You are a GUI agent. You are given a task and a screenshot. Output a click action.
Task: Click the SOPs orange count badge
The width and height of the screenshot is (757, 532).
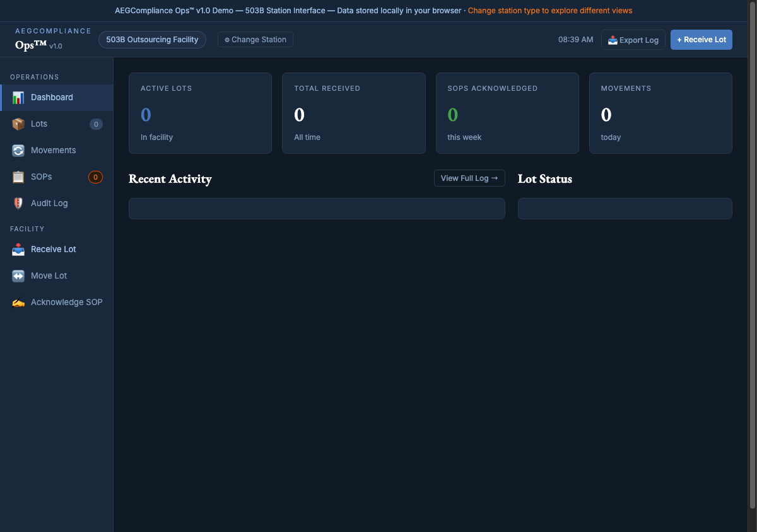click(x=95, y=177)
